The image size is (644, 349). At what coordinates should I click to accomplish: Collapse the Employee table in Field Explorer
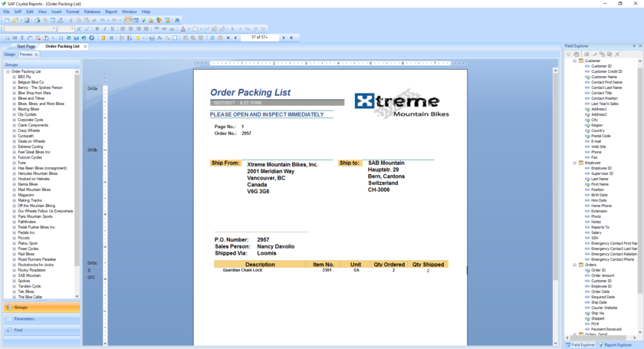tap(574, 163)
